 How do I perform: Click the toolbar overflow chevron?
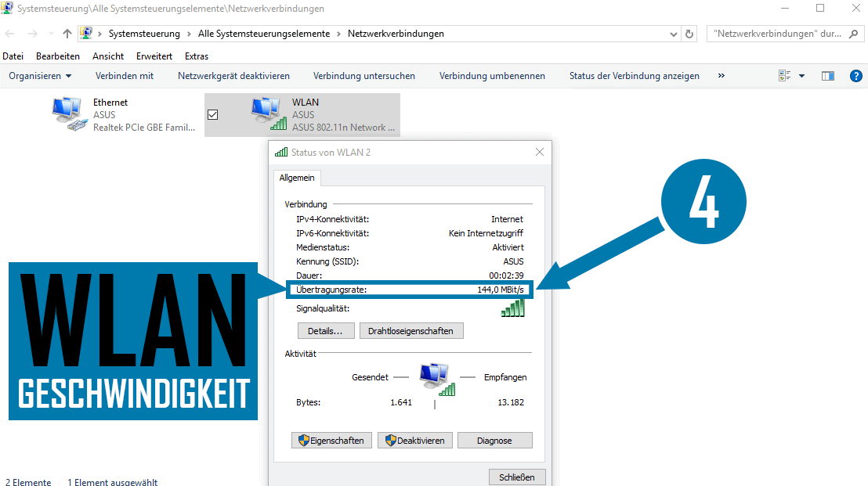click(720, 75)
